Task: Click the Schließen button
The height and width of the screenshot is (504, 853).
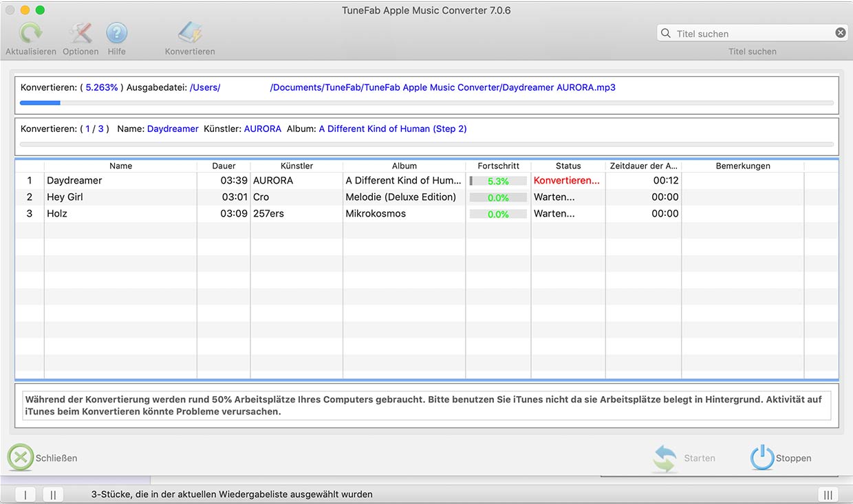Action: [x=43, y=458]
